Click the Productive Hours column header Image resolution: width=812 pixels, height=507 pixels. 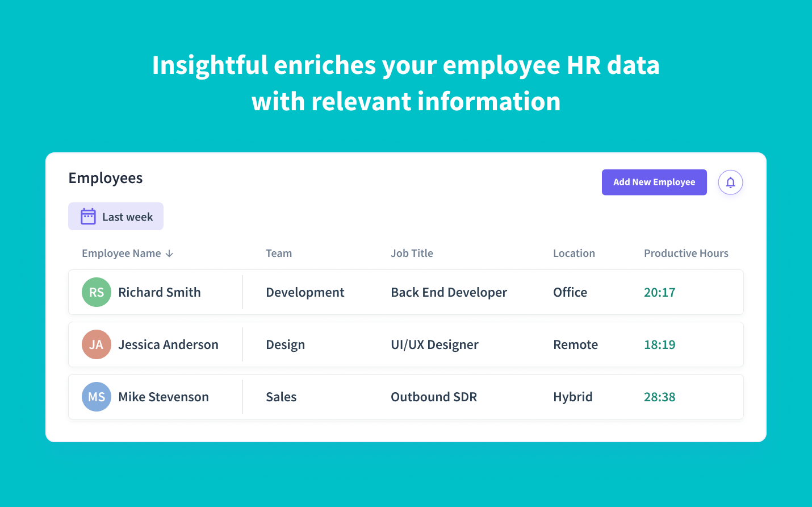(686, 253)
